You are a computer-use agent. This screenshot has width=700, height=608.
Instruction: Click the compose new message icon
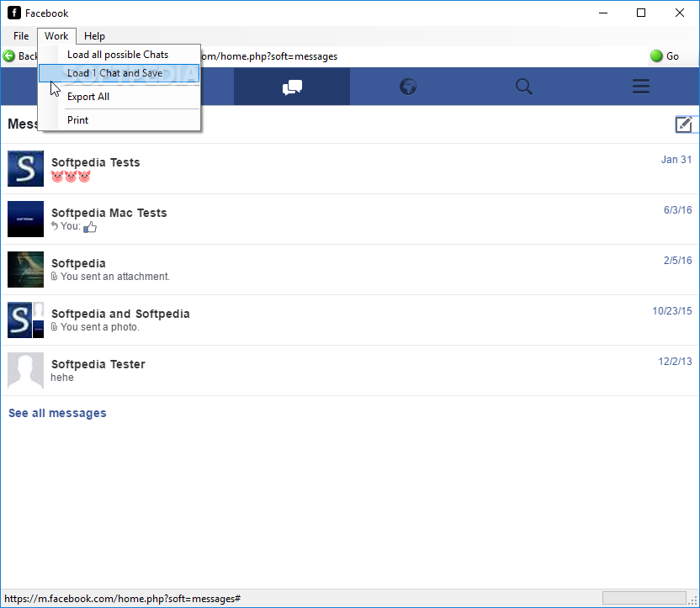tap(683, 124)
